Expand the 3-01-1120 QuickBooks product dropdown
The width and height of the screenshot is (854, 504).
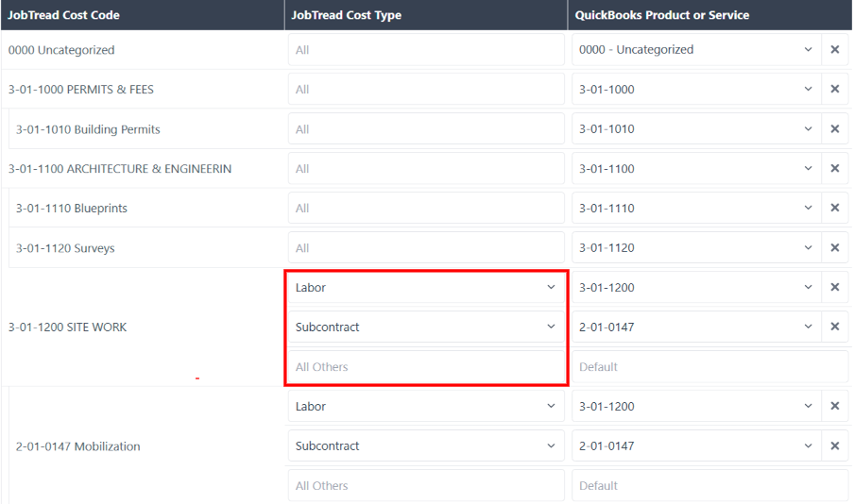click(x=696, y=247)
